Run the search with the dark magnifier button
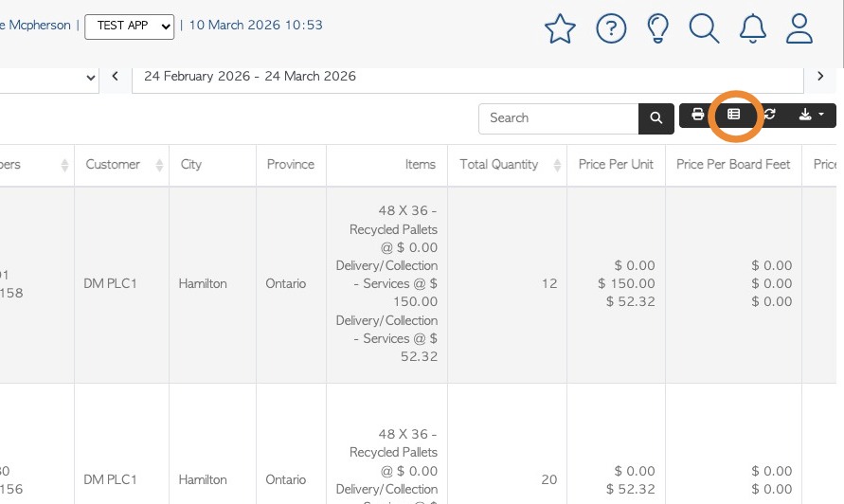The height and width of the screenshot is (504, 844). click(x=655, y=118)
